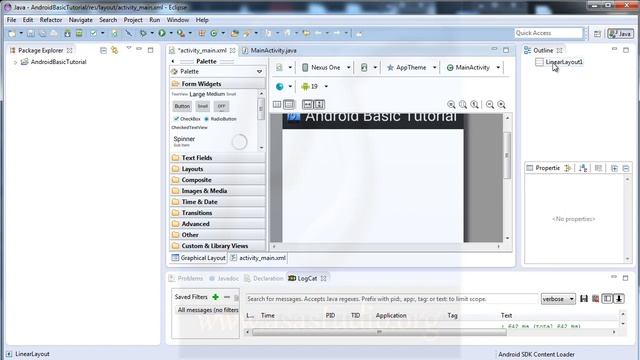Open the Palette dropdown arrow
Screen dimensions: 640x360
click(x=259, y=71)
